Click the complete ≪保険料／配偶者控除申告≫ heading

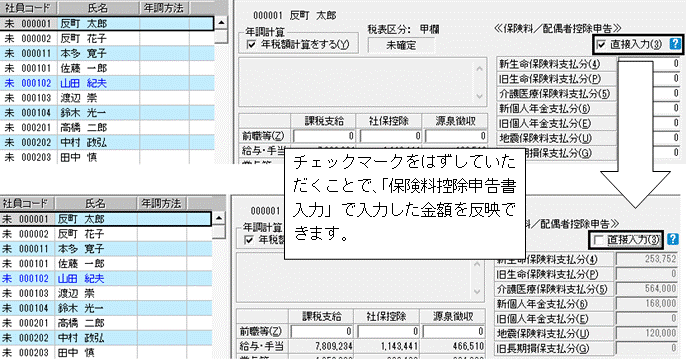558,28
